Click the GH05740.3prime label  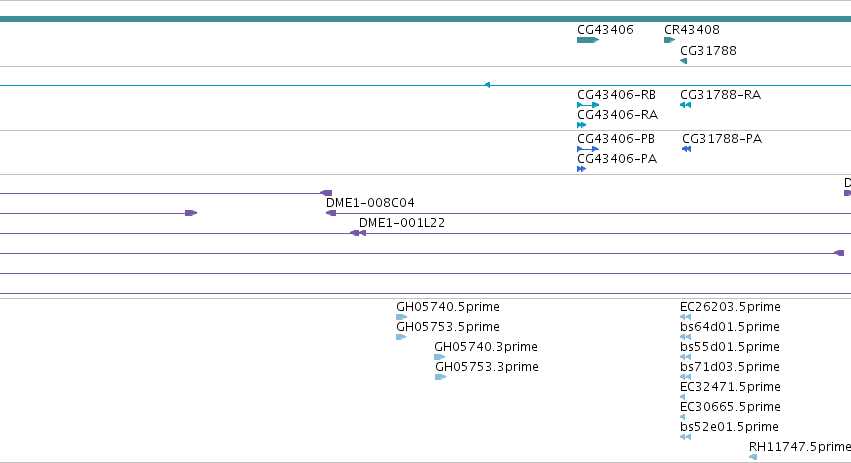[486, 347]
